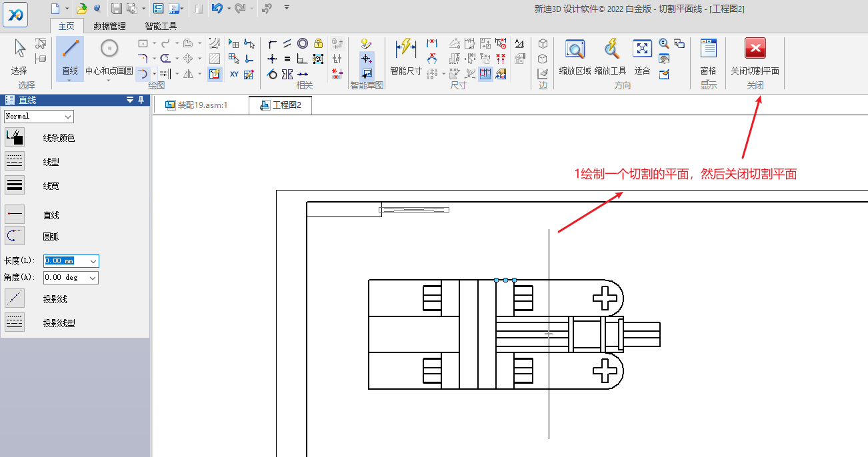868x457 pixels.
Task: Toggle the IntelliSketch crosshair option
Action: click(x=367, y=59)
